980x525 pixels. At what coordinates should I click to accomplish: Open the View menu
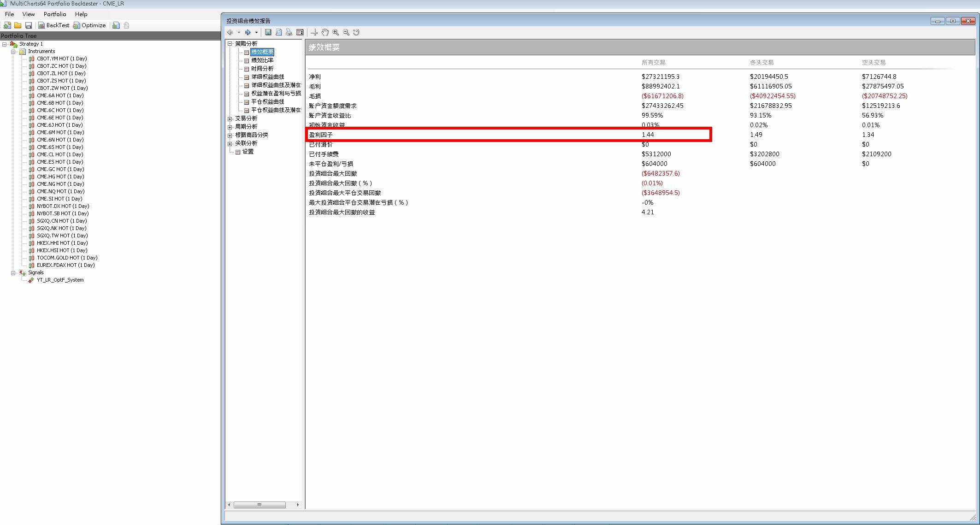[x=29, y=14]
